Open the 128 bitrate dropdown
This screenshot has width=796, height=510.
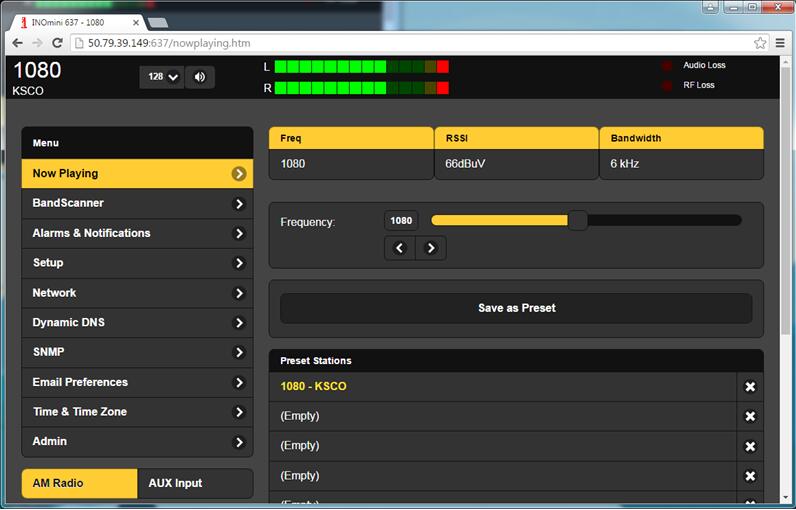(162, 77)
